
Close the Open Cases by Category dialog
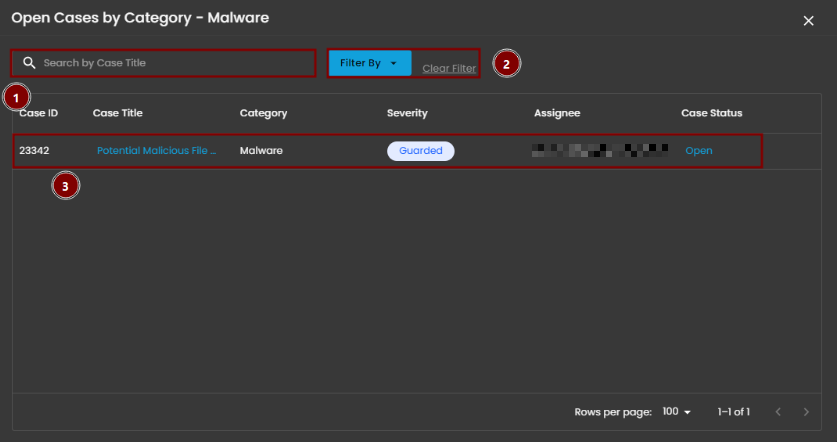click(808, 20)
